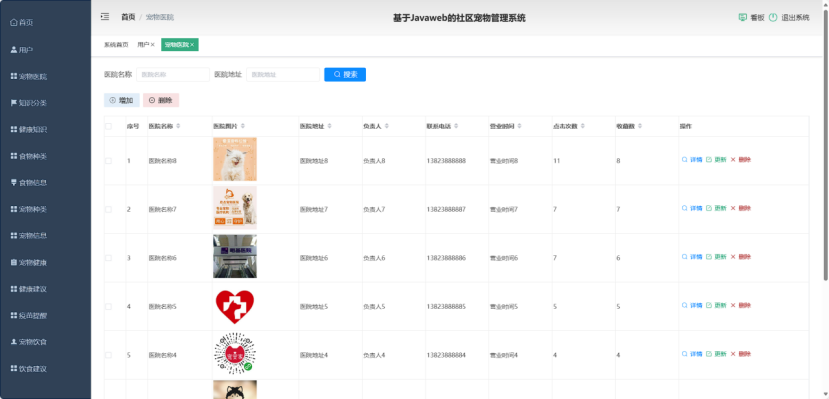View 详情 for row 医院名称7
The image size is (829, 399).
point(692,208)
